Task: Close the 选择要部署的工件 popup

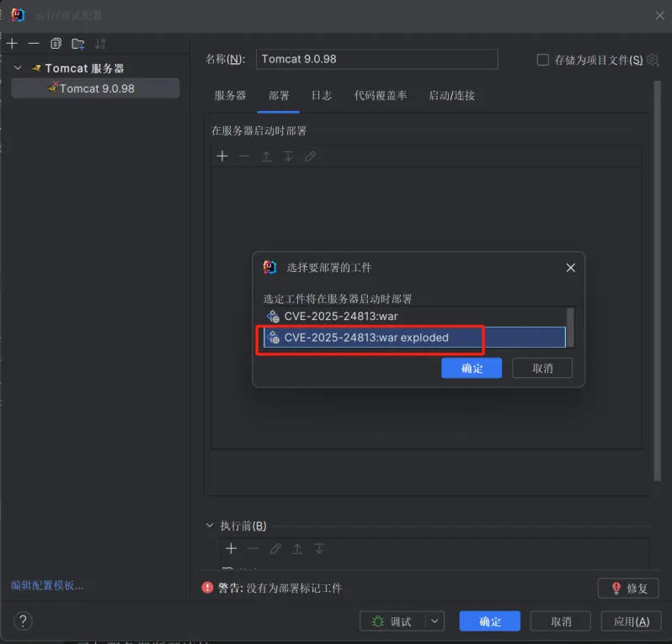Action: 570,268
